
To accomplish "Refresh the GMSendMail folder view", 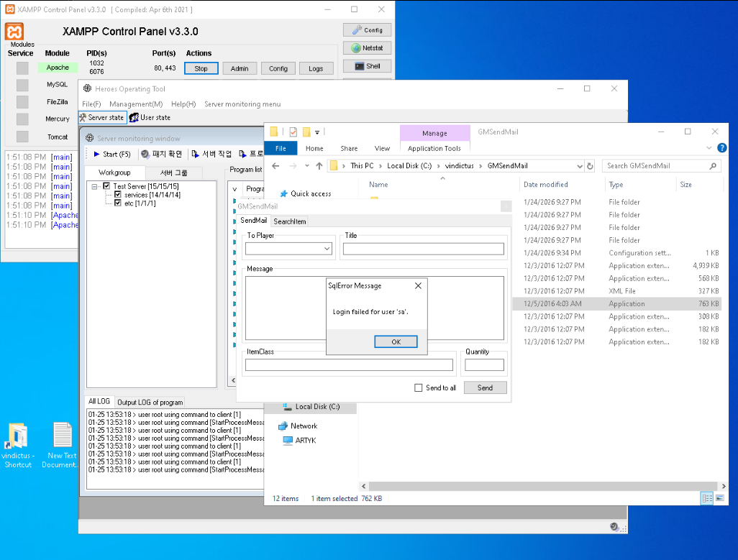I will 590,166.
